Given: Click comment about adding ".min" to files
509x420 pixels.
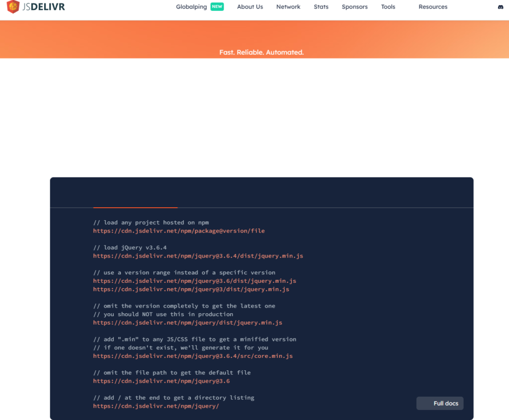Looking at the screenshot, I should pyautogui.click(x=195, y=339).
